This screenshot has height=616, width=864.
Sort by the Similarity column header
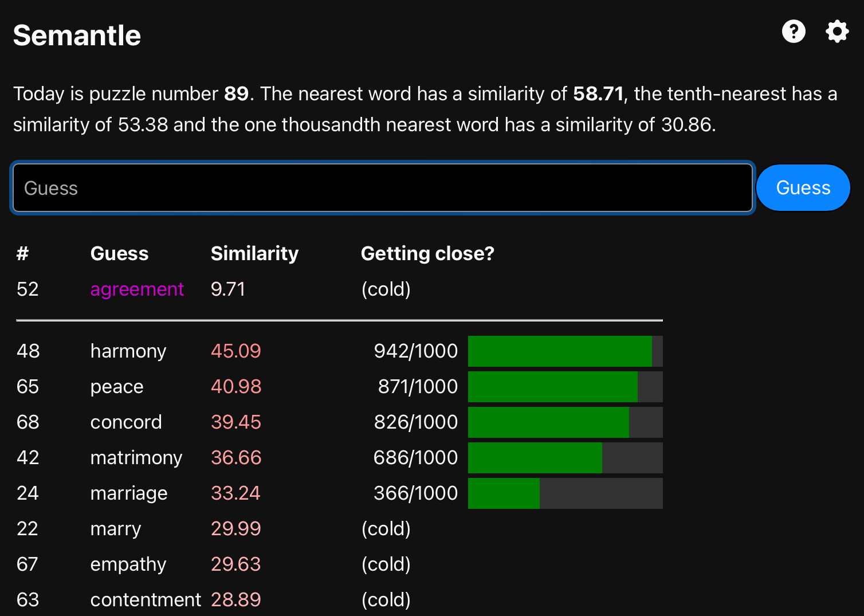coord(254,253)
